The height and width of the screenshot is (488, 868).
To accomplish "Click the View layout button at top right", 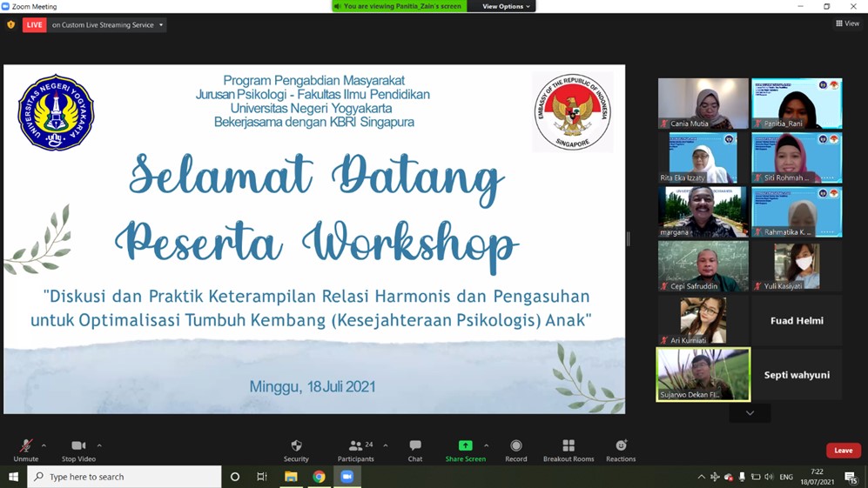I will pos(847,23).
